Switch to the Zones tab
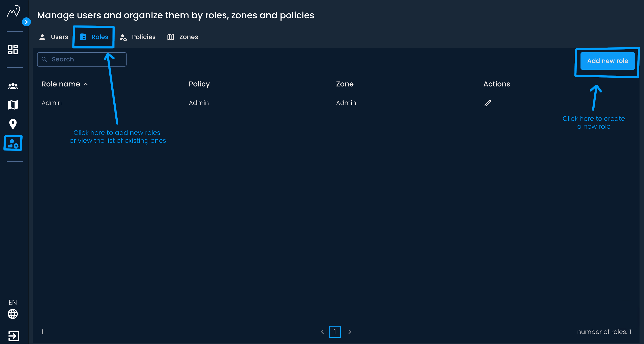644x344 pixels. [x=183, y=37]
